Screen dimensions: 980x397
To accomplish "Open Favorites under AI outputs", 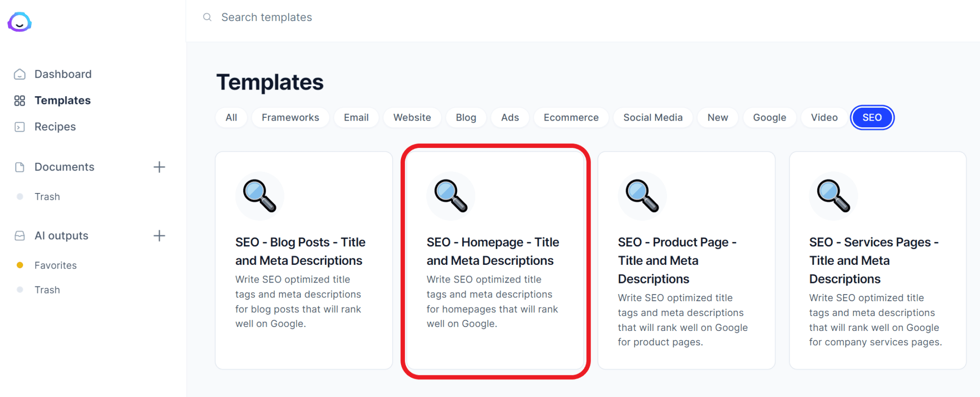I will pos(56,265).
